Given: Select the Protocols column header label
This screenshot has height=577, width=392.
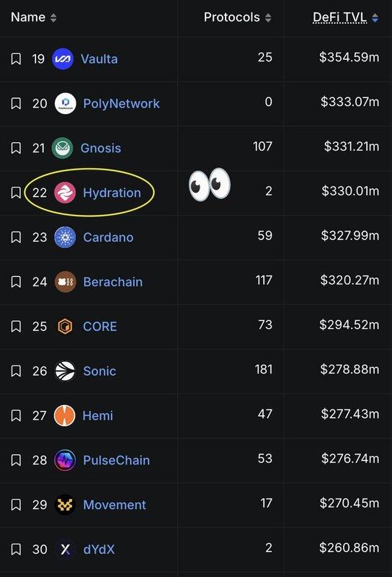Looking at the screenshot, I should 232,17.
